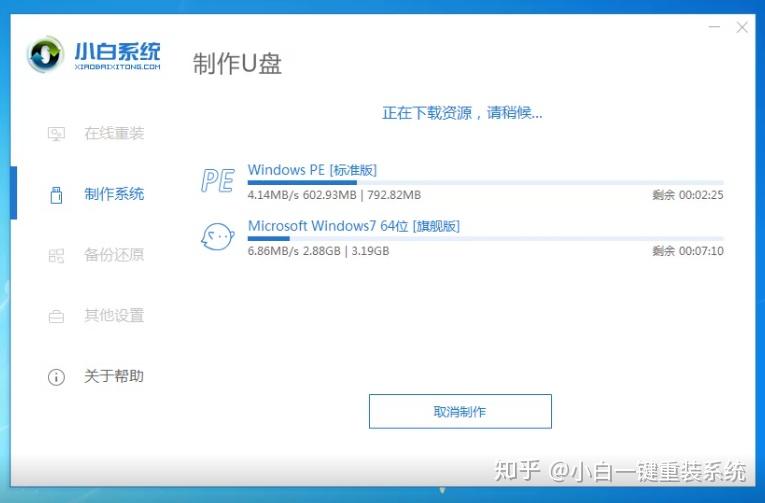765x503 pixels.
Task: Click the 备份还原 grid icon
Action: [56, 255]
